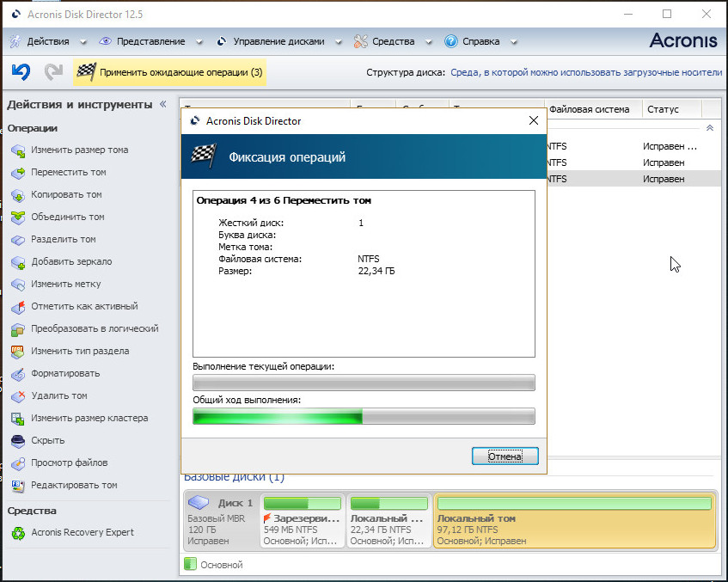Click the Redo arrow icon in toolbar
728x582 pixels.
[x=53, y=71]
